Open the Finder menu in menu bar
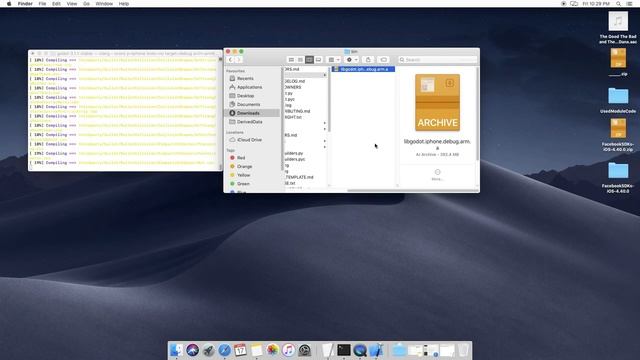640x360 pixels. (x=25, y=4)
